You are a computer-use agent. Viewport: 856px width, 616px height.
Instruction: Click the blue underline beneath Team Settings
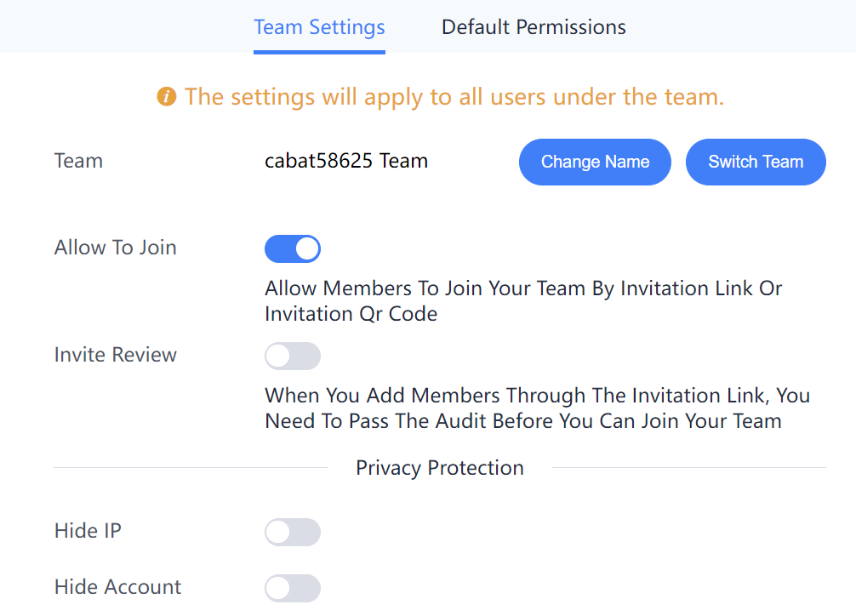pyautogui.click(x=319, y=52)
